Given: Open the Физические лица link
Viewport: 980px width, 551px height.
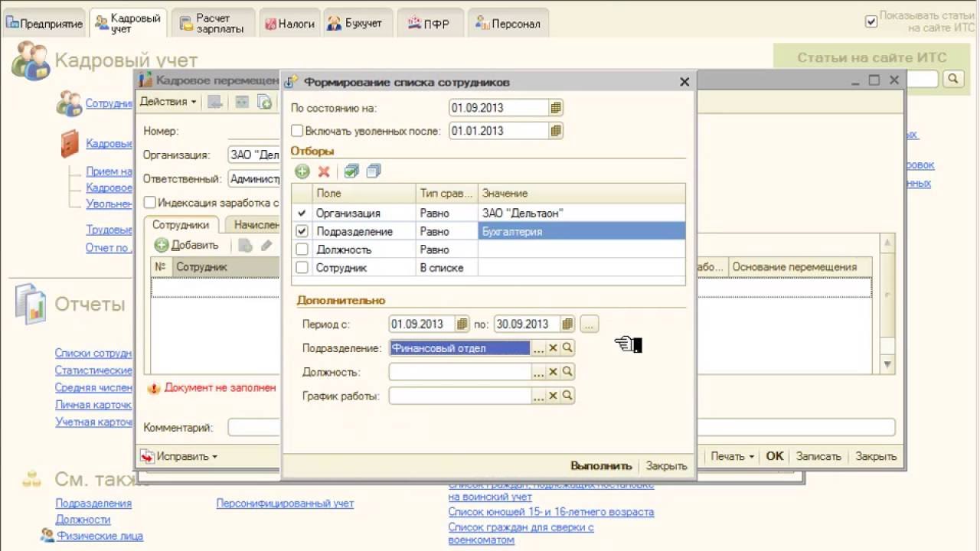Looking at the screenshot, I should click(x=99, y=536).
